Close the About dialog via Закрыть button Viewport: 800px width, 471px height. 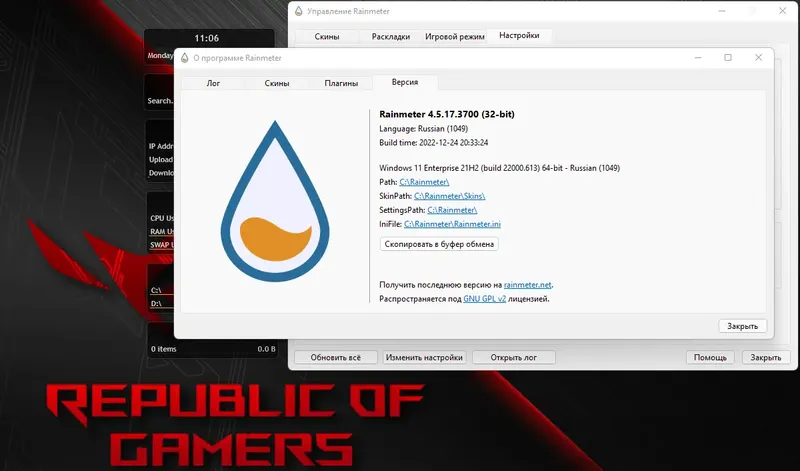pos(742,326)
